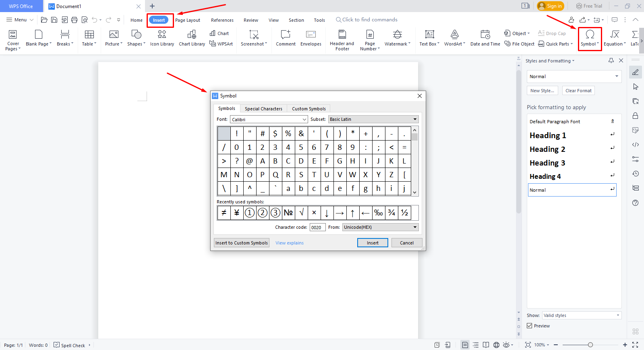Image resolution: width=644 pixels, height=350 pixels.
Task: Click Cancel in Symbol dialog
Action: pos(407,243)
